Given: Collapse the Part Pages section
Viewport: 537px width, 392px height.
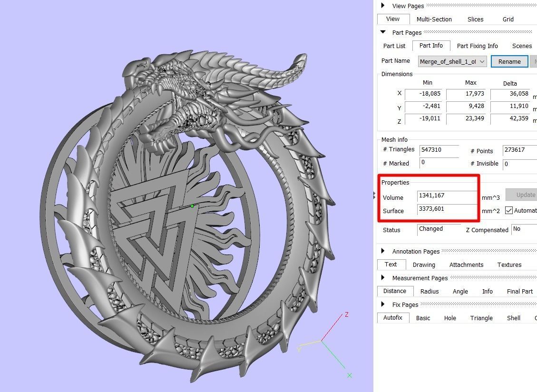Looking at the screenshot, I should click(383, 32).
